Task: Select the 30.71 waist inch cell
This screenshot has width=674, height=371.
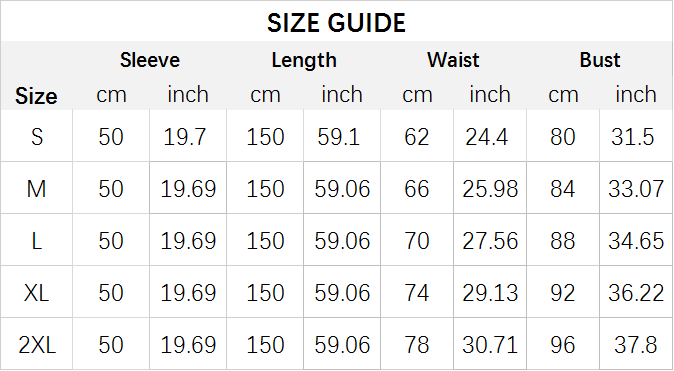Action: (x=490, y=345)
